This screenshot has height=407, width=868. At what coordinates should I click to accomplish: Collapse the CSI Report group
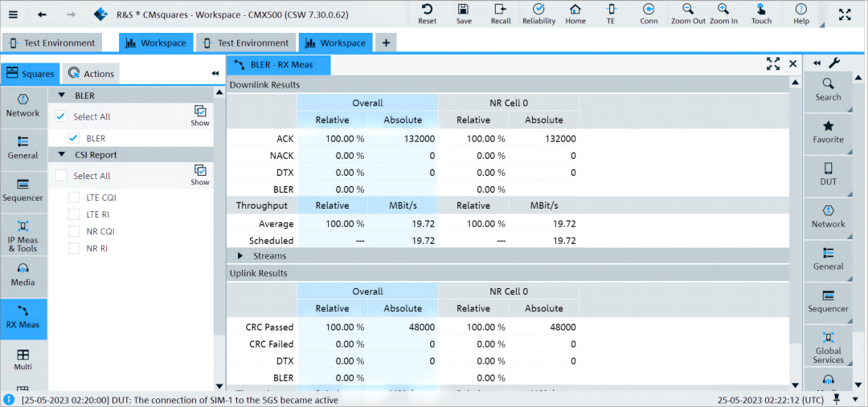(x=62, y=155)
